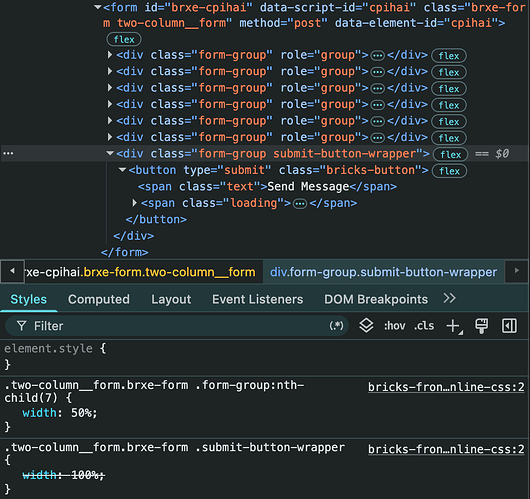The width and height of the screenshot is (530, 499).
Task: Add a new style rule
Action: 454,327
